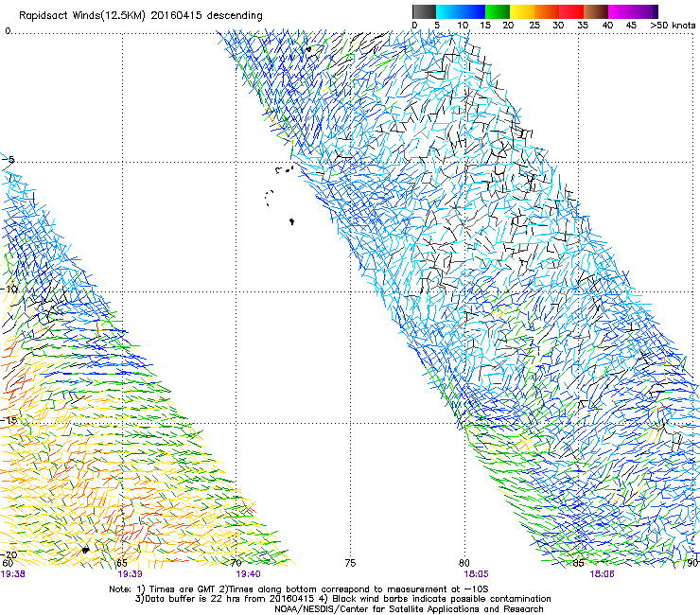This screenshot has height=615, width=700.
Task: Click the '65' longitude axis label
Action: [122, 563]
